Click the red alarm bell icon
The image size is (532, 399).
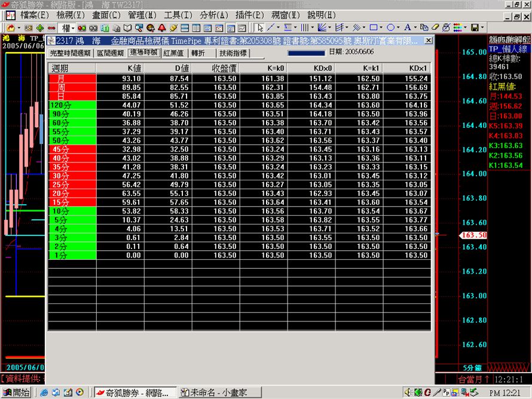pos(161,27)
